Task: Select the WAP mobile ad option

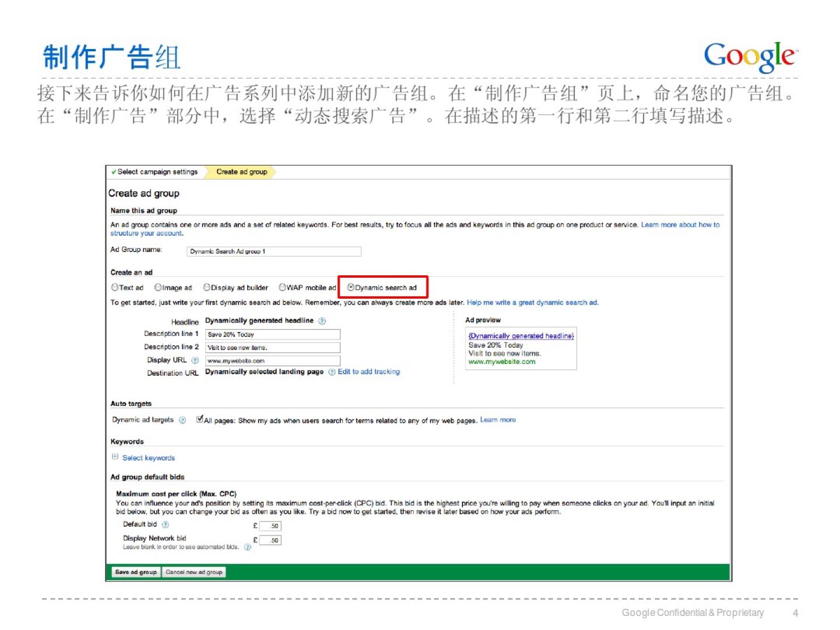Action: (x=282, y=287)
